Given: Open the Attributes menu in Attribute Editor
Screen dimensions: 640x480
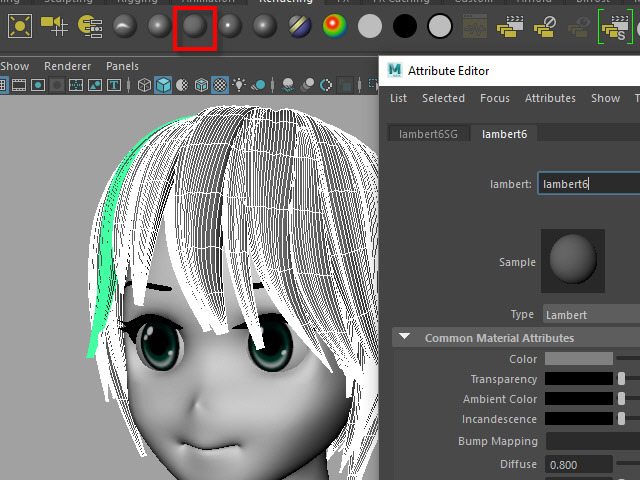Looking at the screenshot, I should (550, 98).
